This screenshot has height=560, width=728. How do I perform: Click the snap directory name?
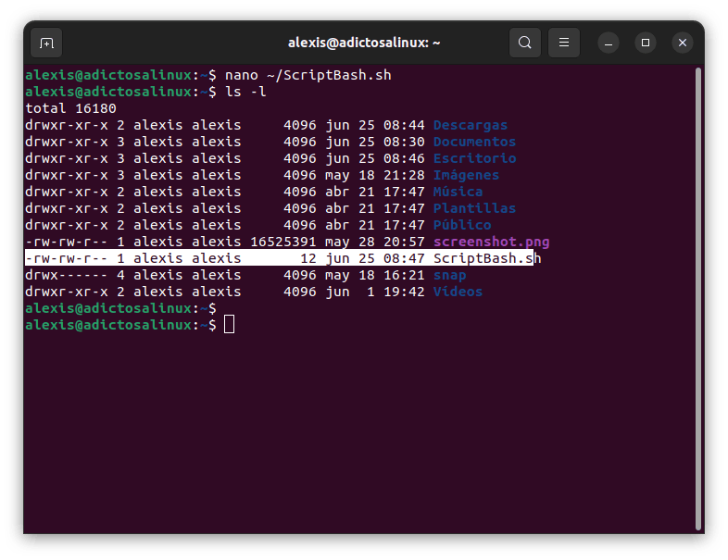[x=449, y=276]
